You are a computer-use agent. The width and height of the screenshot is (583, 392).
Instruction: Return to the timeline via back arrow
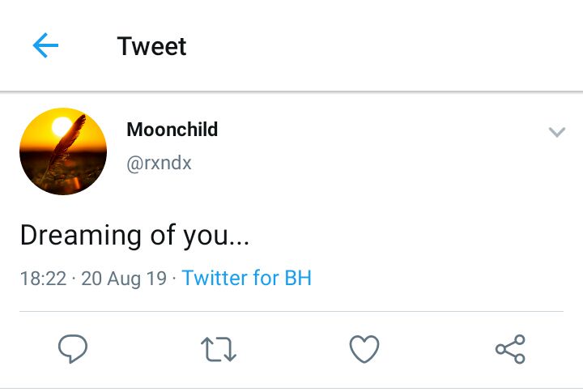click(x=45, y=45)
